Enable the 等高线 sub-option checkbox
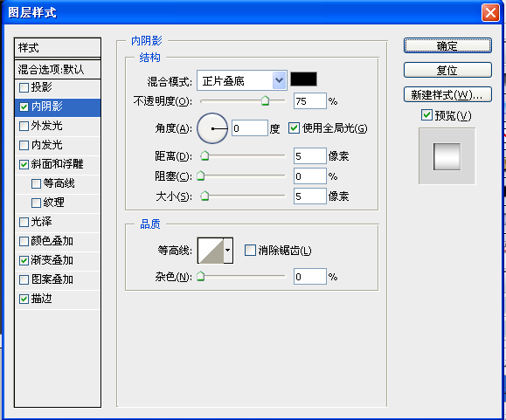Screen dimensions: 506x420 point(36,184)
